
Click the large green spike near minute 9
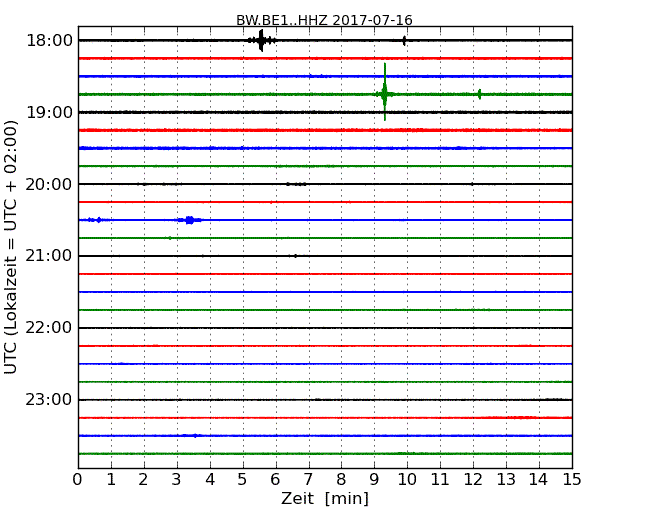point(385,92)
